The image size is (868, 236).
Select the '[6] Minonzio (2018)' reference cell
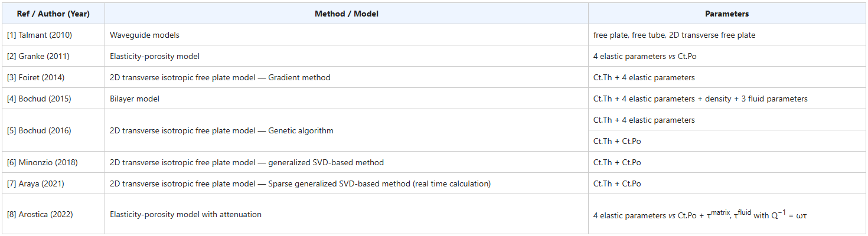54,162
